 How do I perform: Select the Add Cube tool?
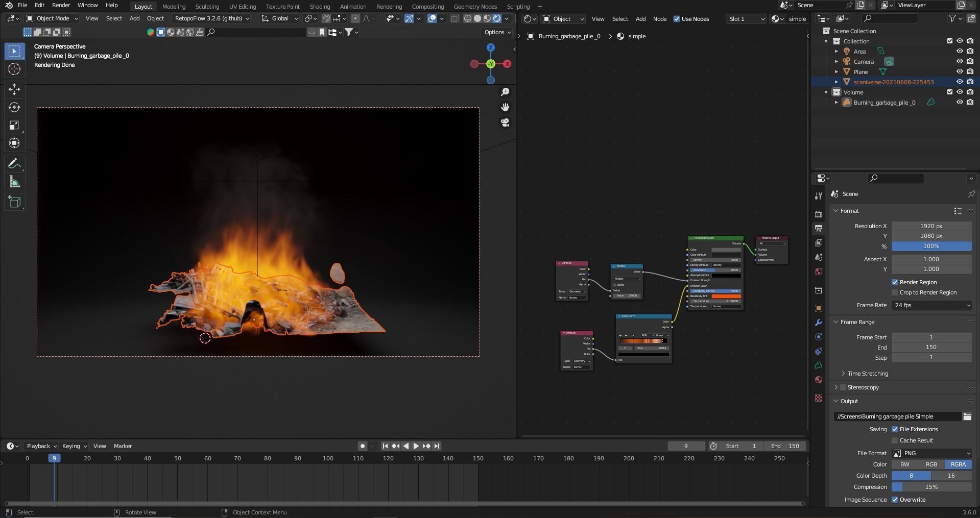[x=14, y=202]
